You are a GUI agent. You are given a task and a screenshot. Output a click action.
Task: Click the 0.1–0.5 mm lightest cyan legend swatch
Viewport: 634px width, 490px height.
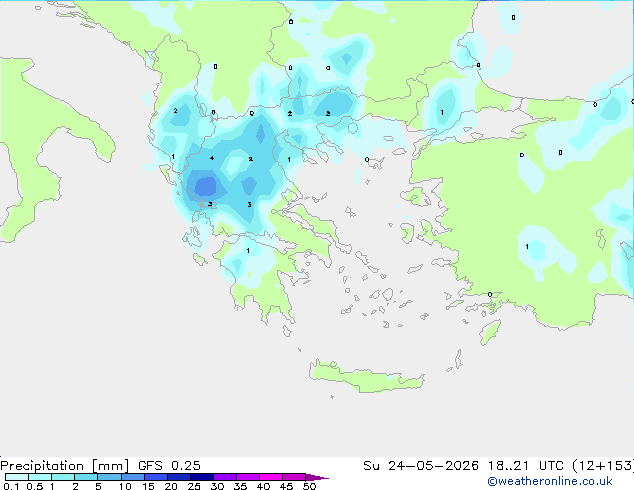17,477
